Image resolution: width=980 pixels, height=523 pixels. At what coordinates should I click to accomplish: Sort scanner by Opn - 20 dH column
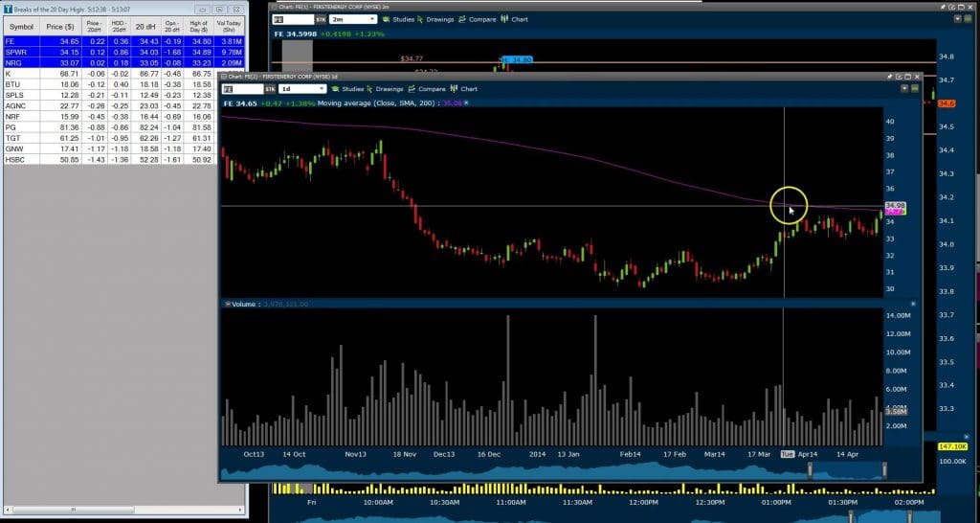coord(172,27)
